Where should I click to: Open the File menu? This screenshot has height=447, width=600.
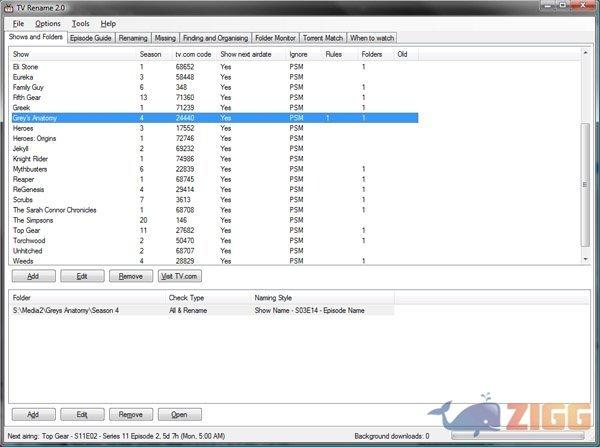coord(19,23)
